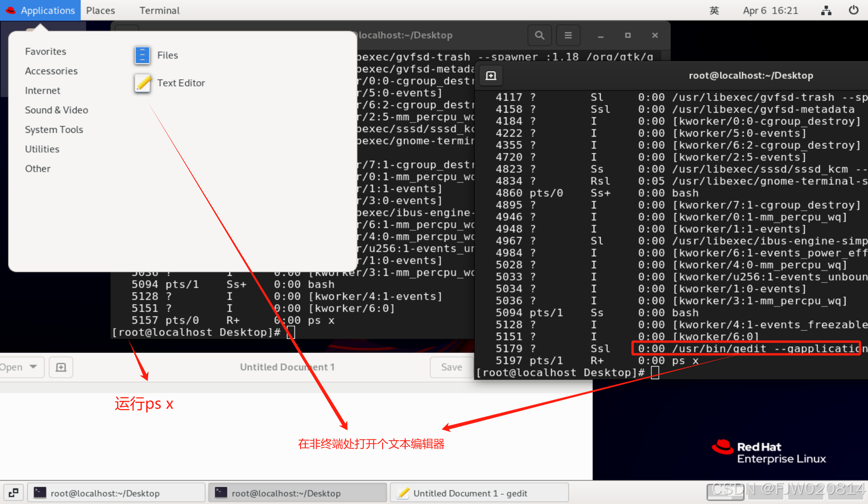868x504 pixels.
Task: Maximize the back terminal window
Action: [x=628, y=36]
